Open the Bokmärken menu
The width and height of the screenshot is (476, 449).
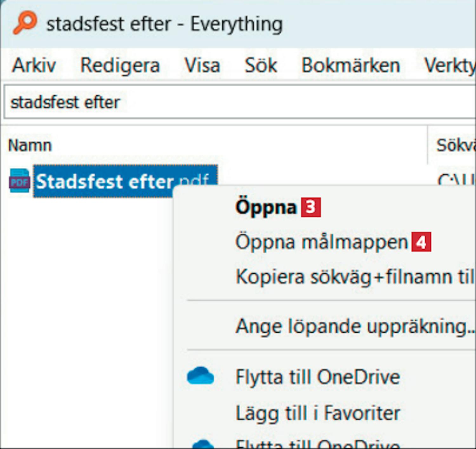pyautogui.click(x=351, y=65)
